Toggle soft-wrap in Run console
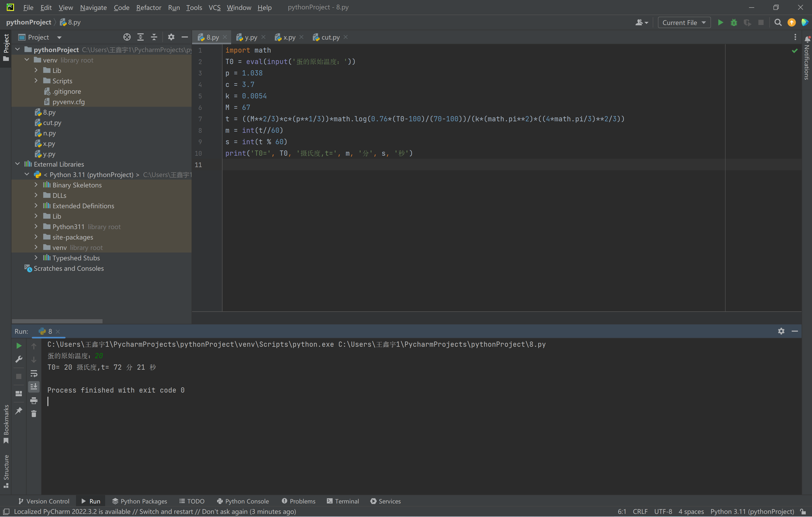 (x=34, y=373)
